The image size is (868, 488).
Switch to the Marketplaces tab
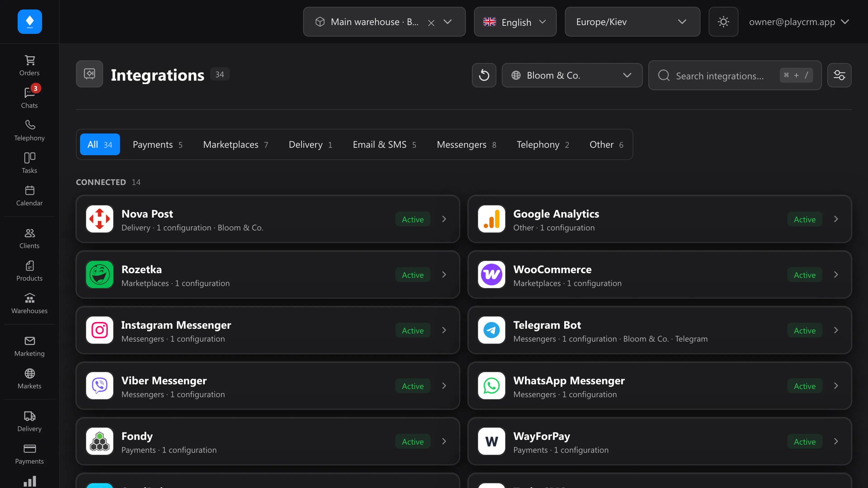[x=236, y=144]
